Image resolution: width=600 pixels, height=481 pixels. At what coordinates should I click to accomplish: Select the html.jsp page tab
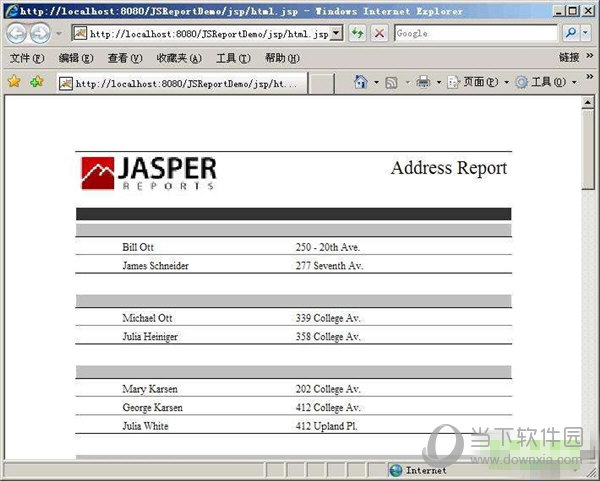(180, 83)
